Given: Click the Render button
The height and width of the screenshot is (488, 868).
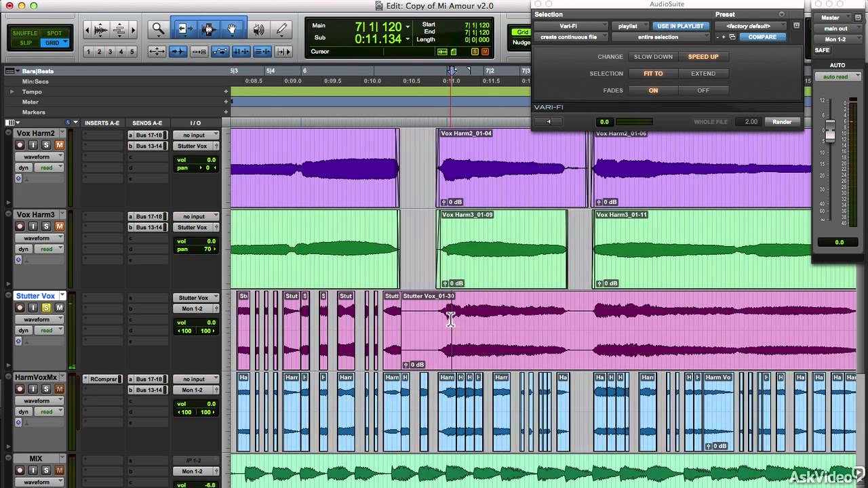Looking at the screenshot, I should 782,122.
